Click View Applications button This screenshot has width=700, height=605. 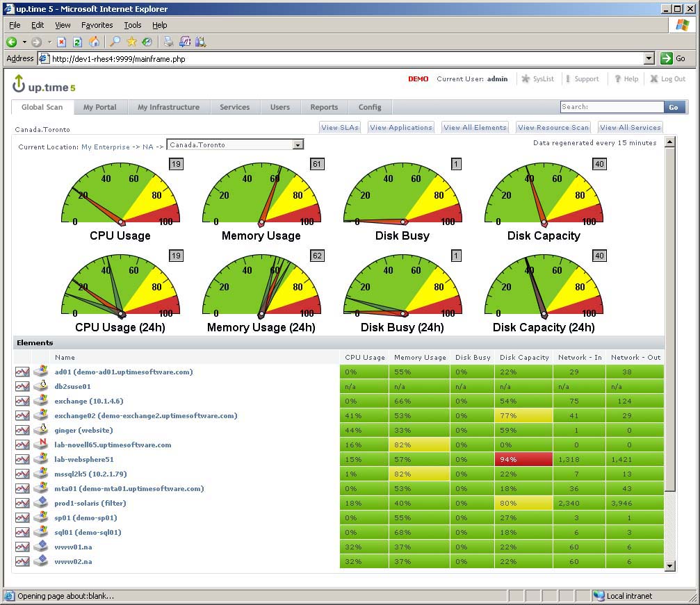coord(401,128)
